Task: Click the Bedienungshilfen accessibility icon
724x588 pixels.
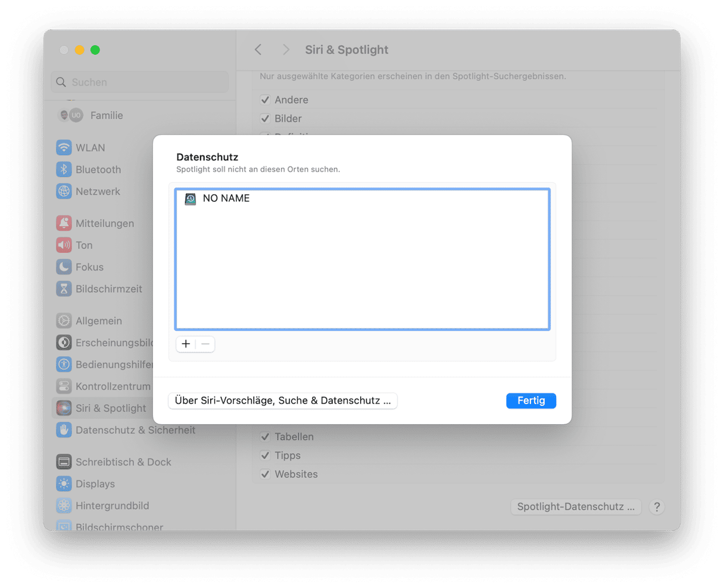Action: point(64,364)
